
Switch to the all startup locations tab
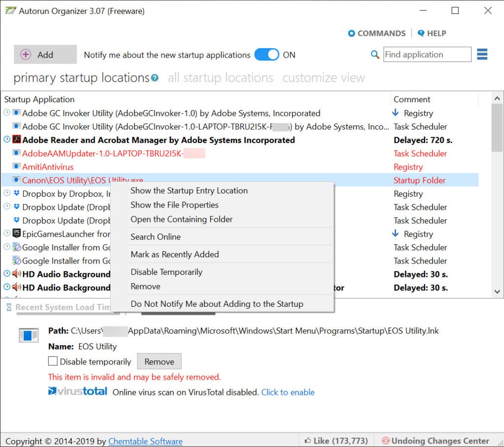(x=220, y=78)
